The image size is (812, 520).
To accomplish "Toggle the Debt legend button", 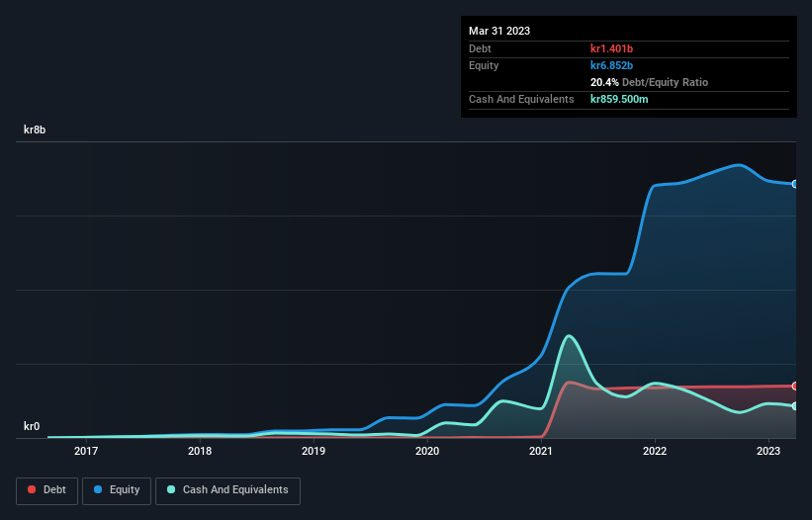I will coord(46,490).
